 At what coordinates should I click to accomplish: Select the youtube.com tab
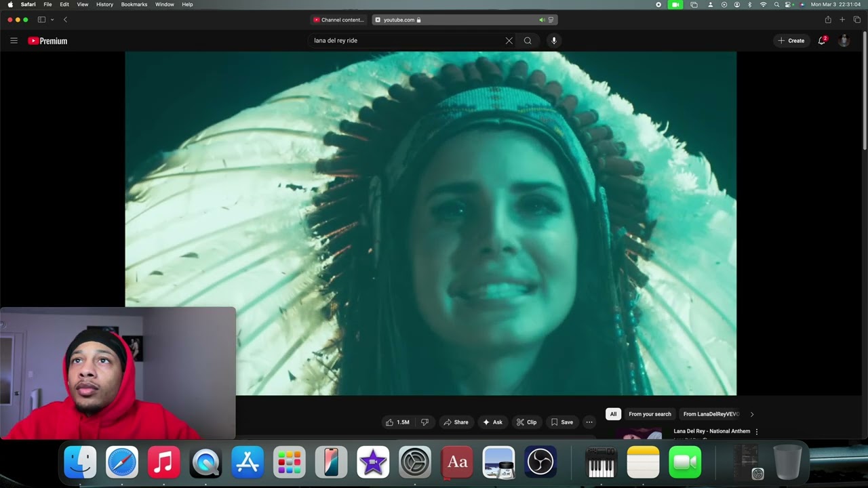465,20
